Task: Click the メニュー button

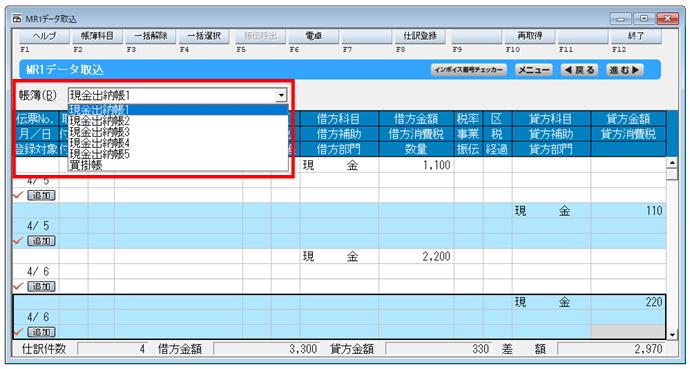Action: pos(533,70)
